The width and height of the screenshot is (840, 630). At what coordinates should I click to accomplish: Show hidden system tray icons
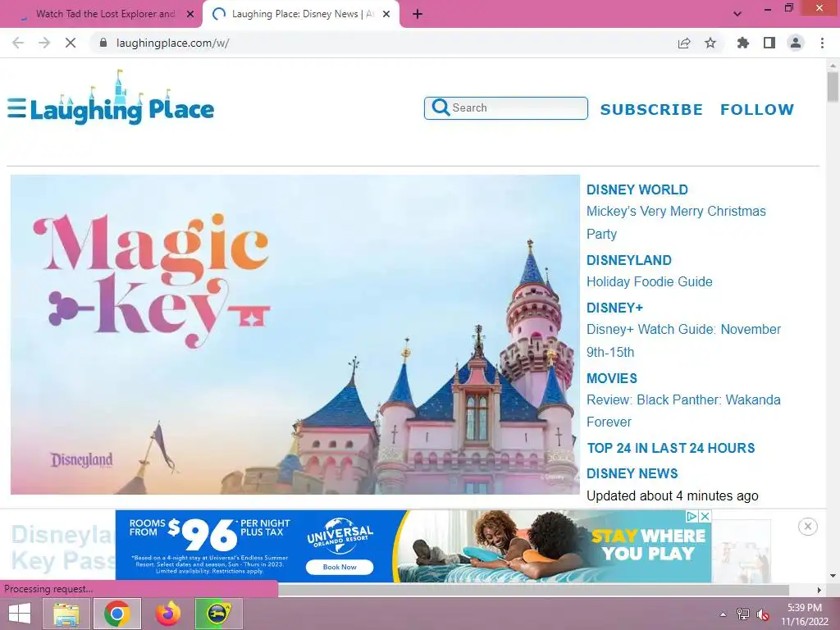pos(724,614)
